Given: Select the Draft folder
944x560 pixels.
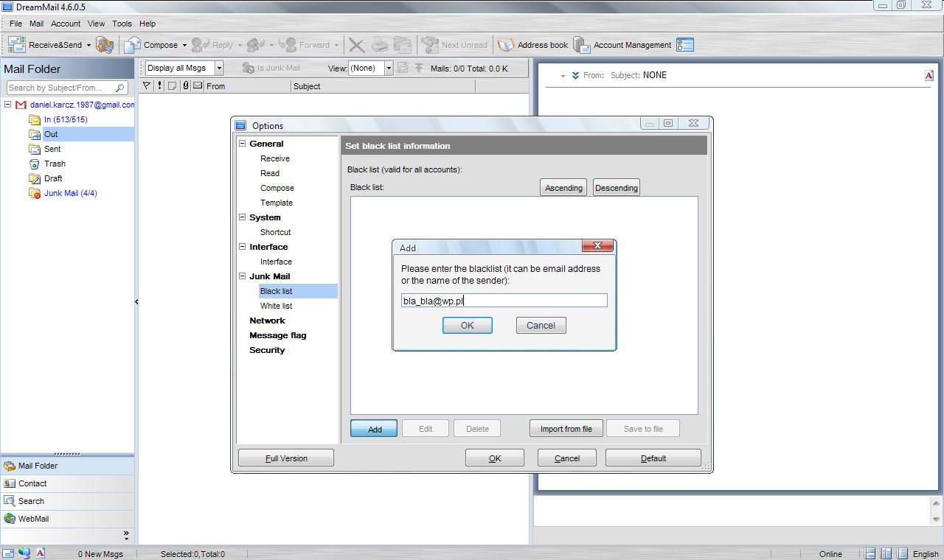Looking at the screenshot, I should click(53, 178).
